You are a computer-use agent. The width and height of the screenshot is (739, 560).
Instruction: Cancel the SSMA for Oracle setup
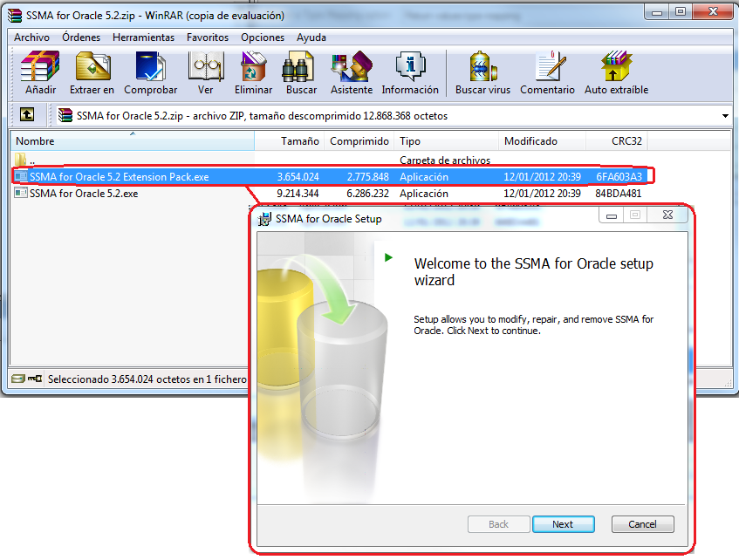pyautogui.click(x=642, y=524)
